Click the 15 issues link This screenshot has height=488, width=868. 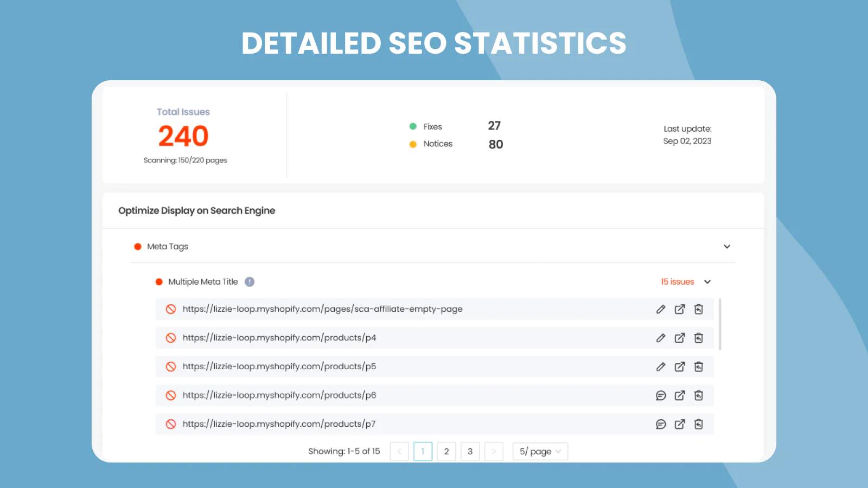click(x=677, y=282)
